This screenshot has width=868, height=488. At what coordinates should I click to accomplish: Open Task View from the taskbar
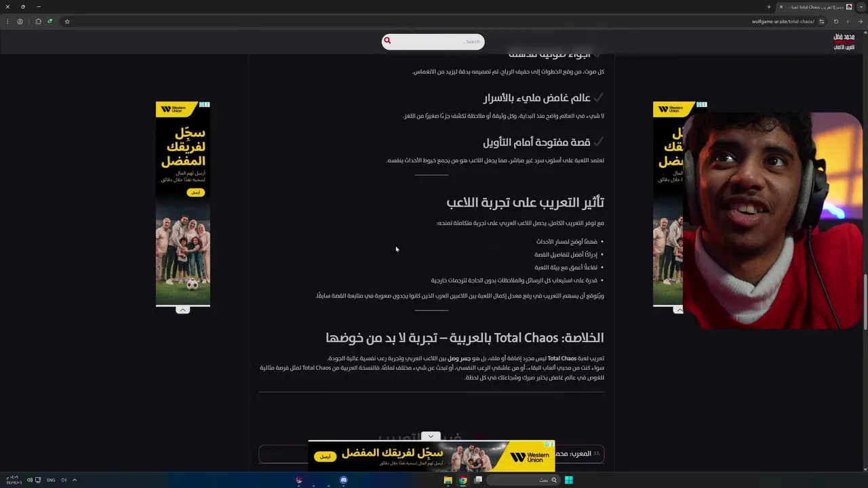coord(478,480)
